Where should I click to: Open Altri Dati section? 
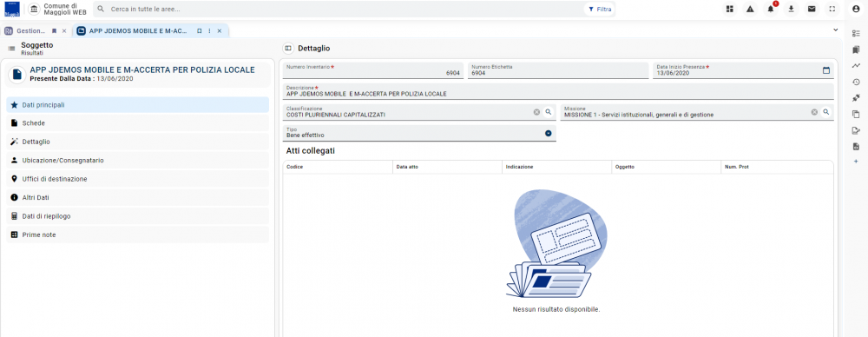tap(137, 197)
